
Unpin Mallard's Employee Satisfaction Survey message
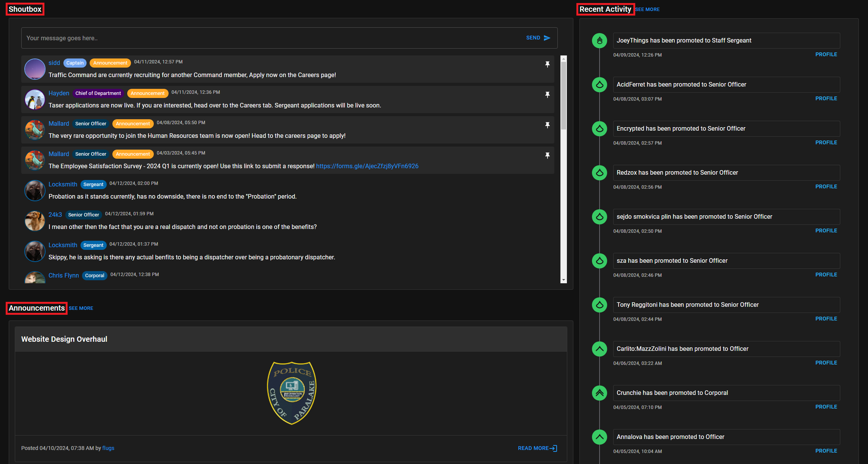coord(547,156)
